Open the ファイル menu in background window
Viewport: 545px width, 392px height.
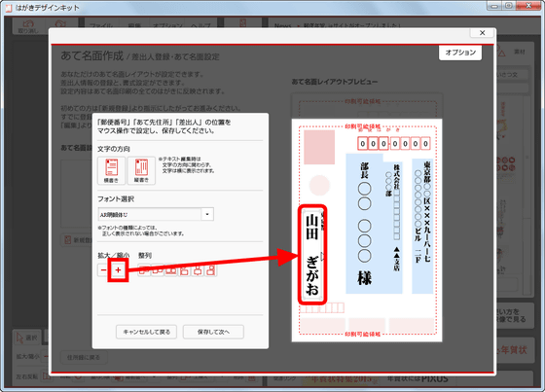click(x=101, y=25)
